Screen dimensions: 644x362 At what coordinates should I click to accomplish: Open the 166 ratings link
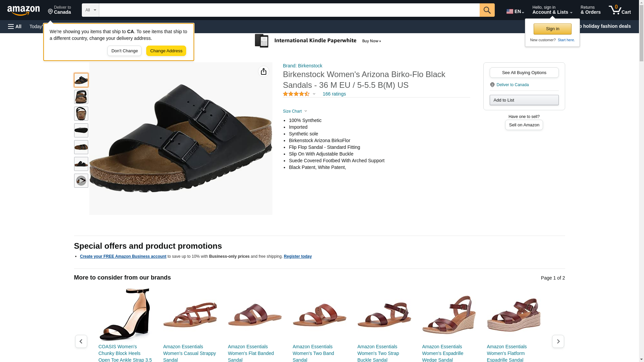tap(334, 94)
